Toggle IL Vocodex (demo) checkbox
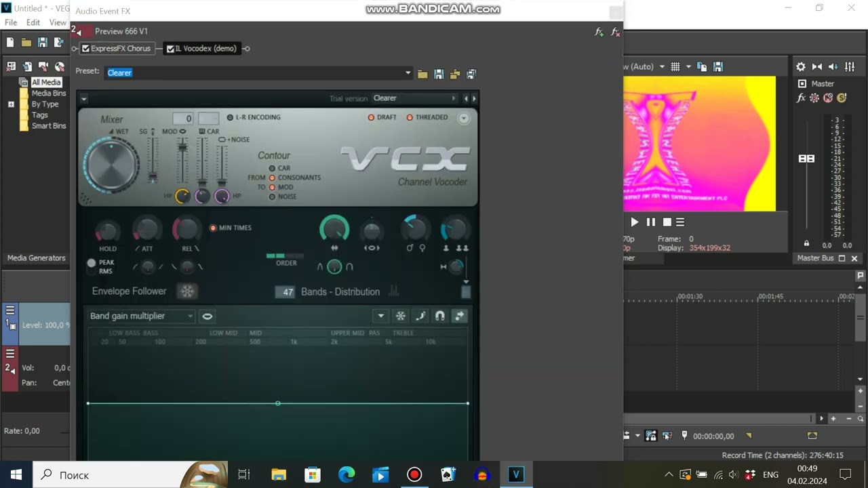The height and width of the screenshot is (488, 868). [x=170, y=49]
